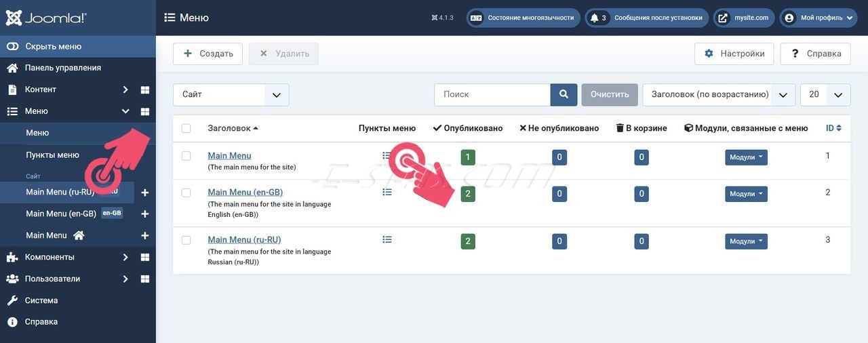The image size is (868, 343).
Task: Open the Настройки options button
Action: click(734, 54)
